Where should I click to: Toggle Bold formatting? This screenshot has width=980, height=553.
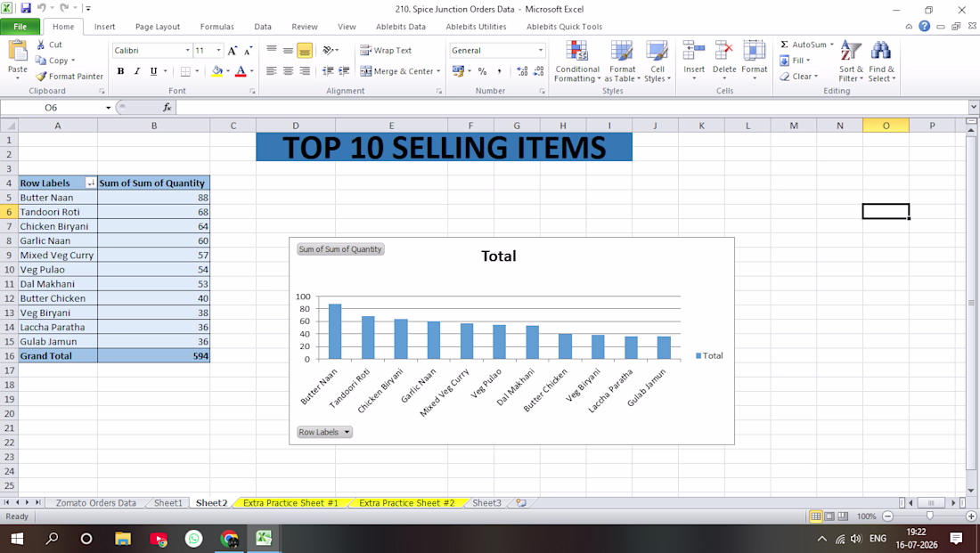click(120, 71)
